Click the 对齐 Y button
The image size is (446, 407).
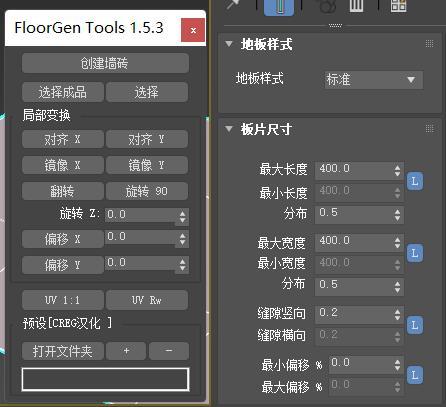click(x=147, y=139)
